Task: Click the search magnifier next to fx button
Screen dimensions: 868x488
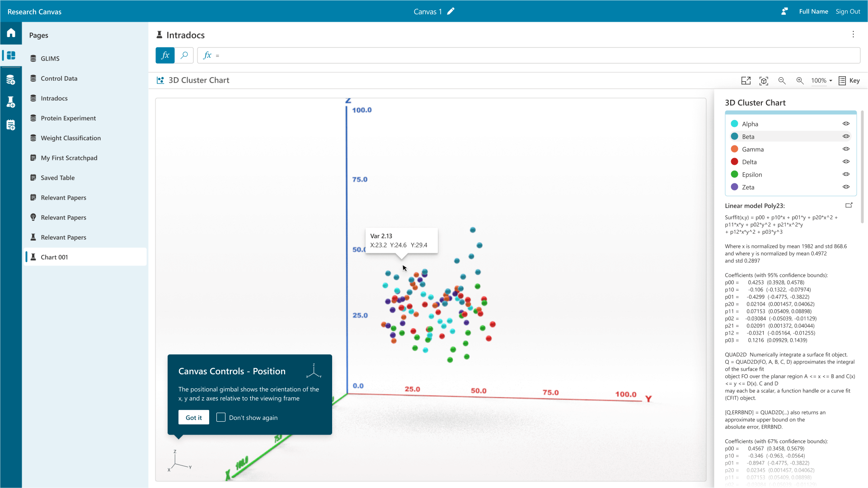Action: click(184, 55)
